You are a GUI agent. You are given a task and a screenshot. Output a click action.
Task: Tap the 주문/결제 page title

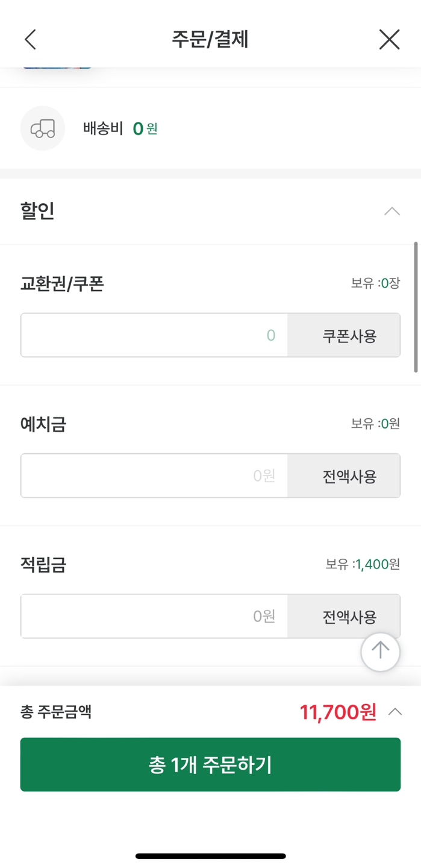coord(210,39)
